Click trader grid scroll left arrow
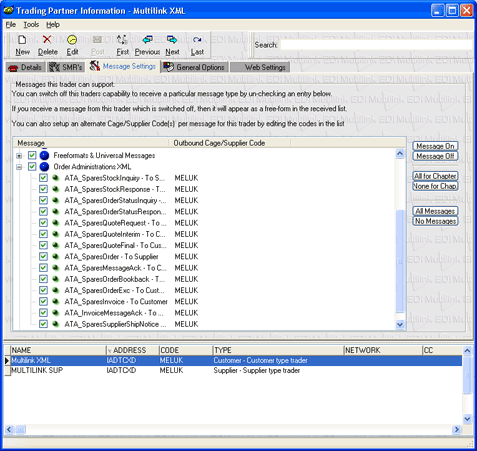 pos(9,429)
